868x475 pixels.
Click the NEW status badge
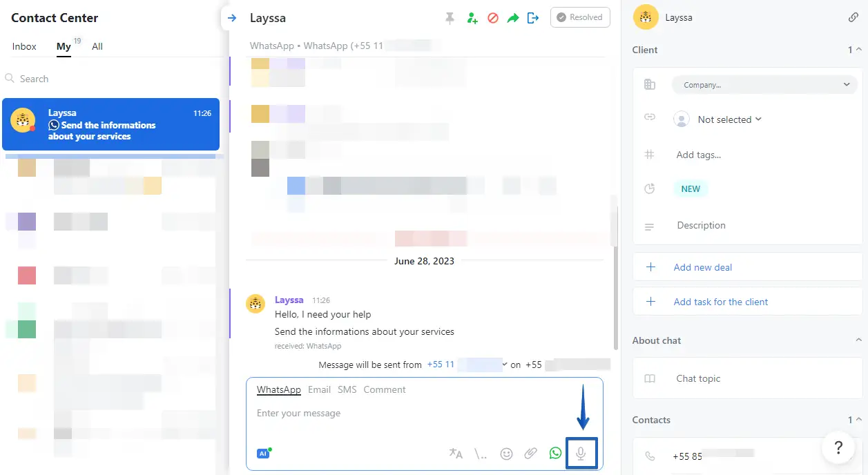click(x=691, y=188)
